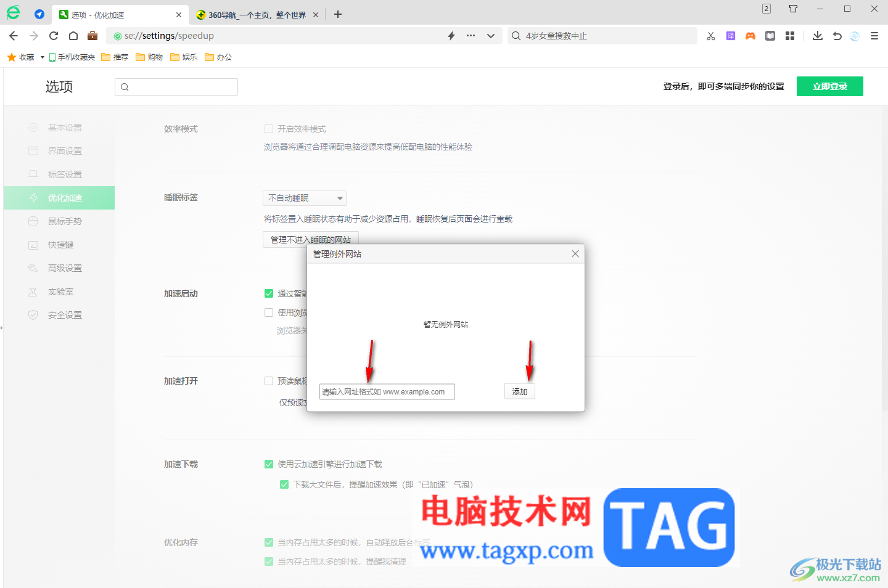Image resolution: width=888 pixels, height=588 pixels.
Task: Click the lightning speed icon in address bar
Action: click(450, 36)
